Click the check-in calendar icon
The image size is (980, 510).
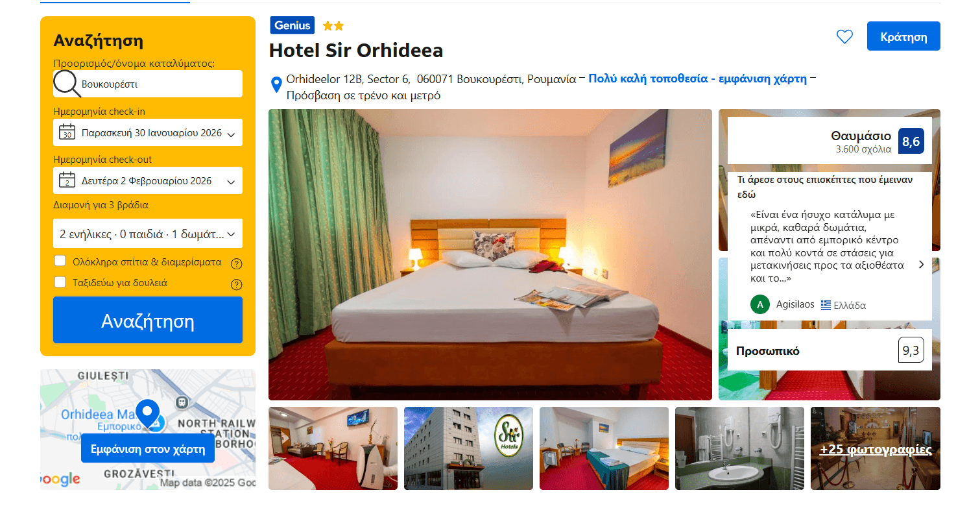pos(67,132)
